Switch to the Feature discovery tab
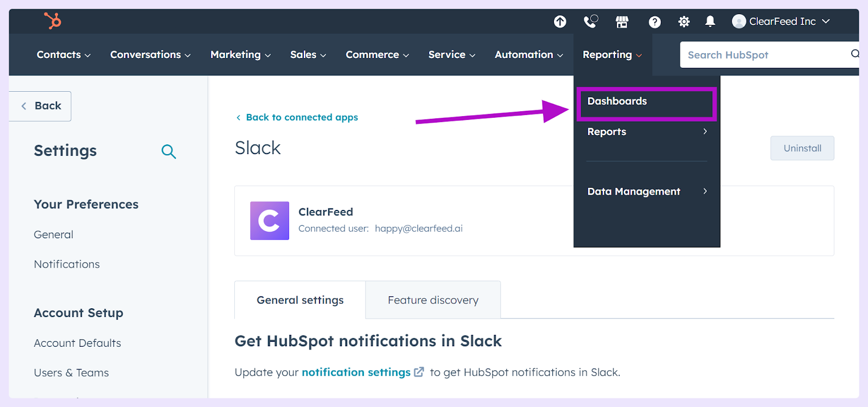The image size is (868, 407). tap(433, 300)
